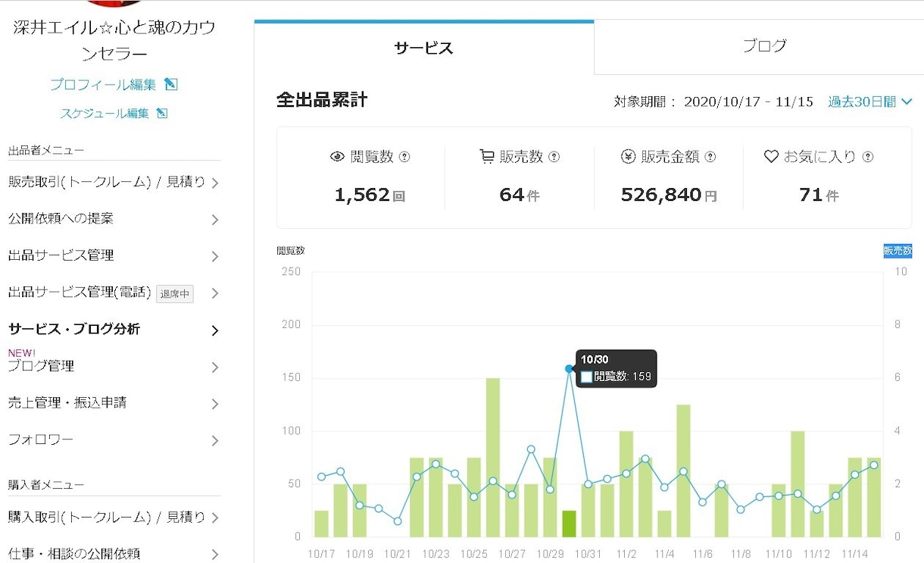924x563 pixels.
Task: Click the 526,840円 sales amount
Action: 669,195
